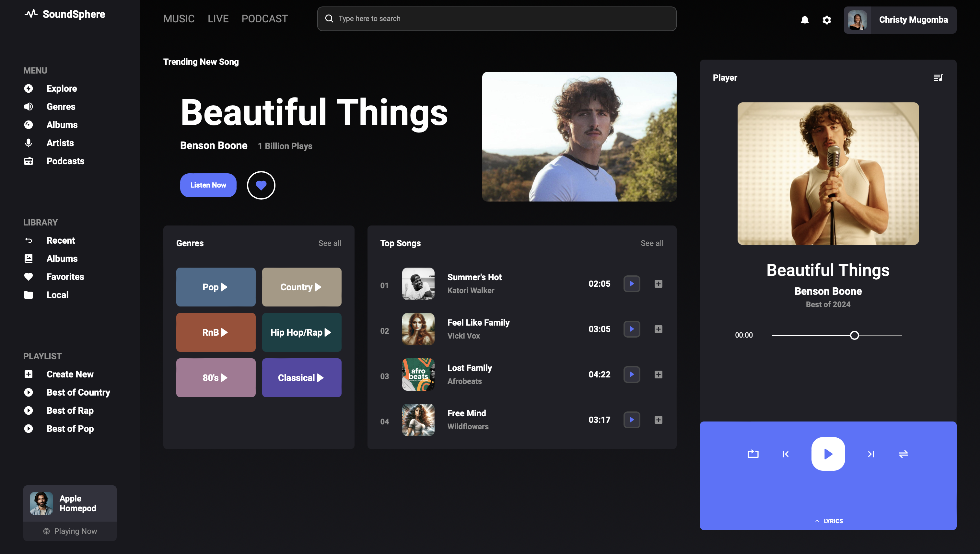
Task: Click the Listen Now button
Action: 208,185
